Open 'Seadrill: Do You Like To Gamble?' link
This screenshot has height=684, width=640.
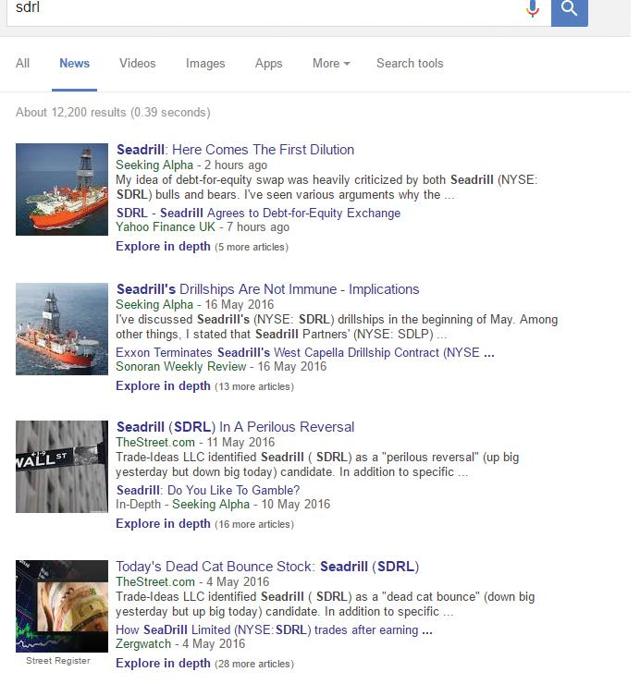208,490
